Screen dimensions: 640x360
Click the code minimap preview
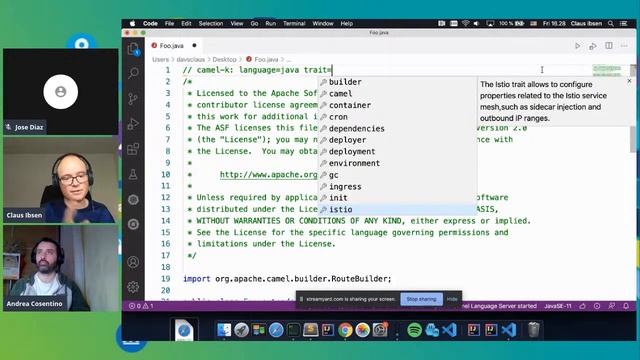(x=607, y=70)
